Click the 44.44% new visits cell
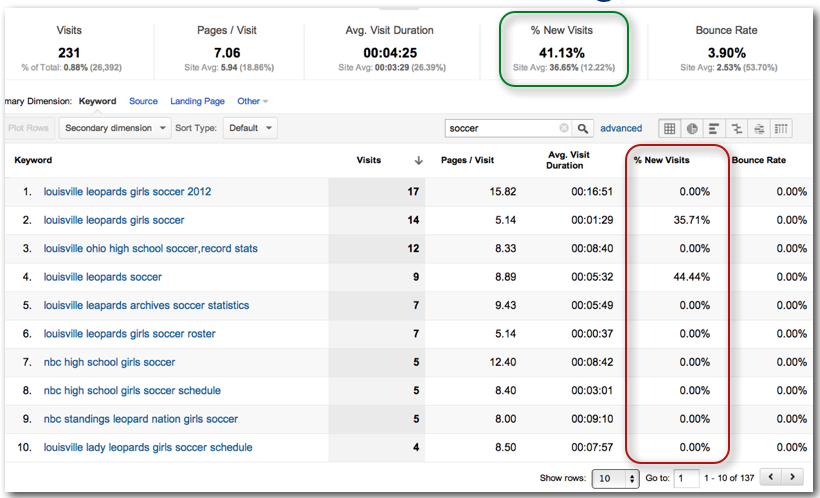 691,277
